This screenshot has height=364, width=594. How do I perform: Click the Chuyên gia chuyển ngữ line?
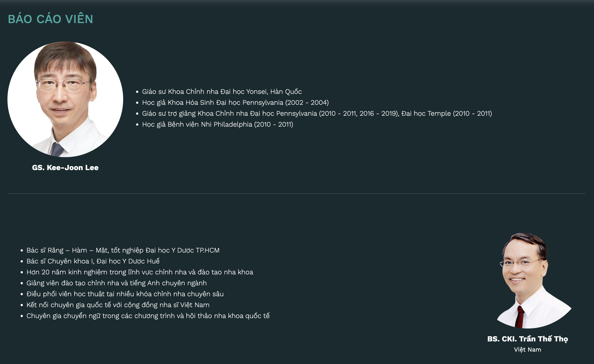148,316
